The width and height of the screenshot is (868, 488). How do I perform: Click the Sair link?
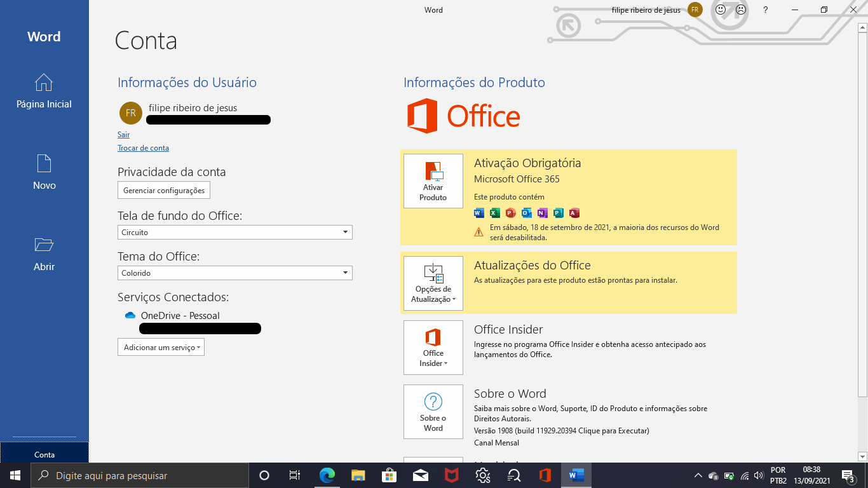[x=123, y=135]
